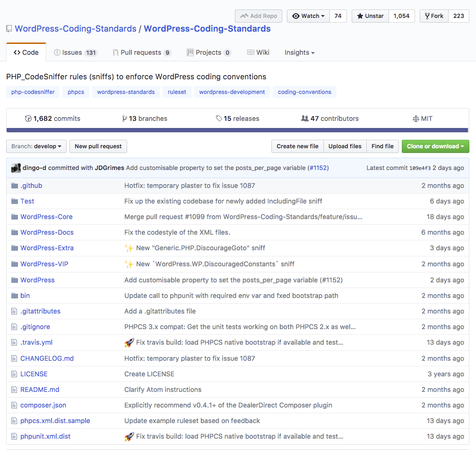This screenshot has height=450, width=476.
Task: Click the releases tag icon
Action: (219, 119)
